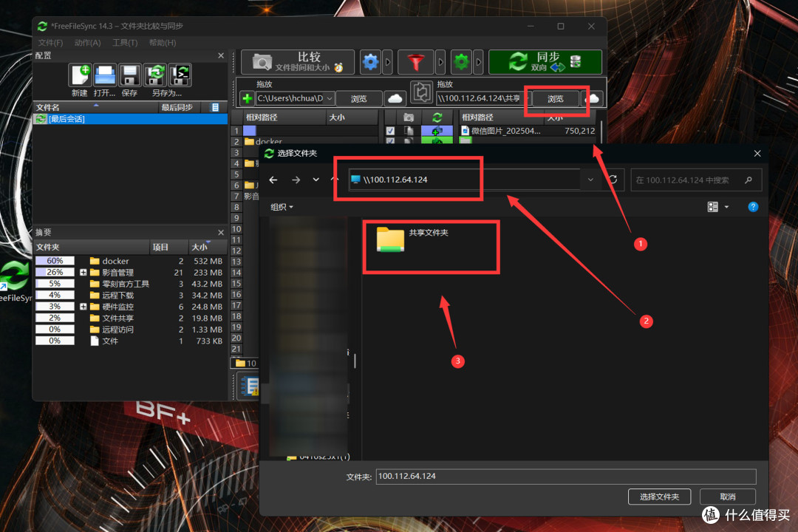Add folder pair with green plus icon
This screenshot has height=532, width=798.
[247, 98]
